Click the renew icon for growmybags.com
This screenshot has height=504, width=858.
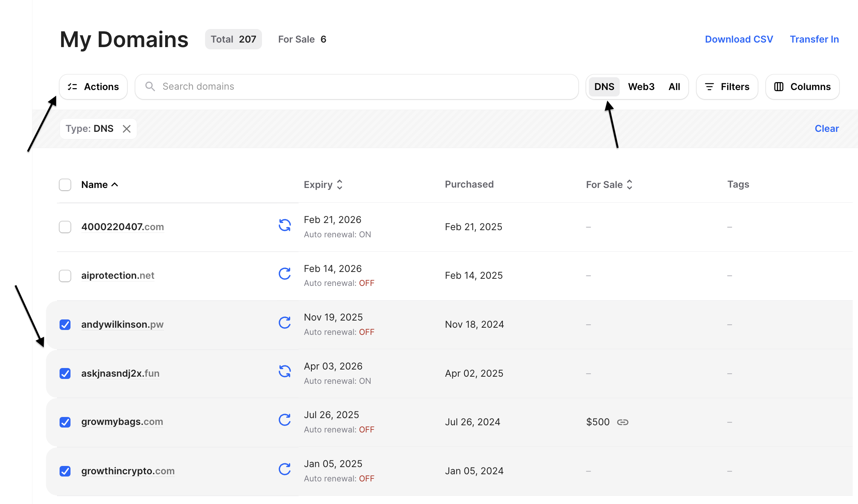285,420
